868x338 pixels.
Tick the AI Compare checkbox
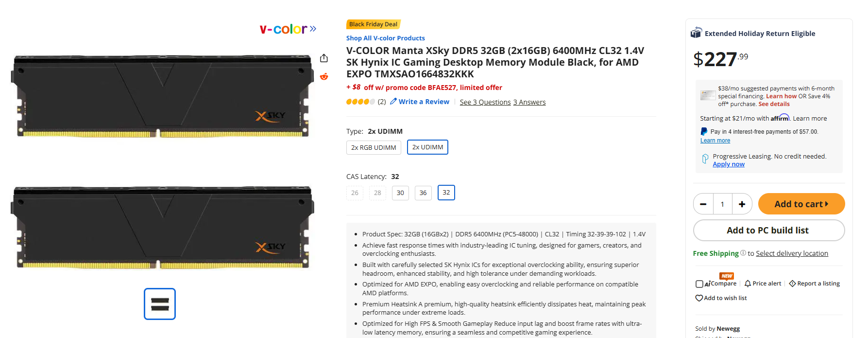click(699, 284)
